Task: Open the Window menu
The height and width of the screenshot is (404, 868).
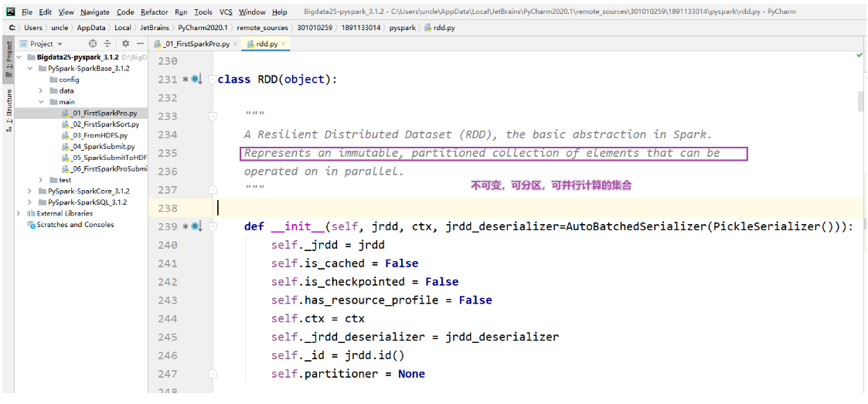Action: tap(253, 12)
